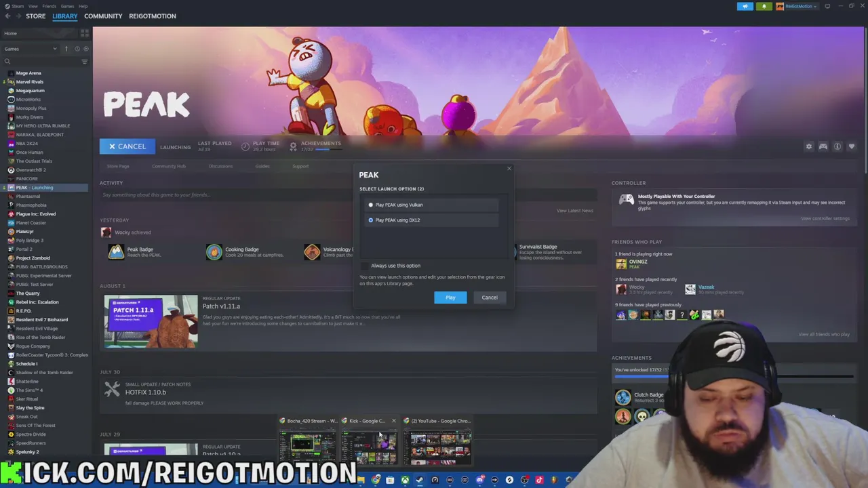Screen dimensions: 868x488
Task: Click the recent activity clock filter icon
Action: pos(77,49)
